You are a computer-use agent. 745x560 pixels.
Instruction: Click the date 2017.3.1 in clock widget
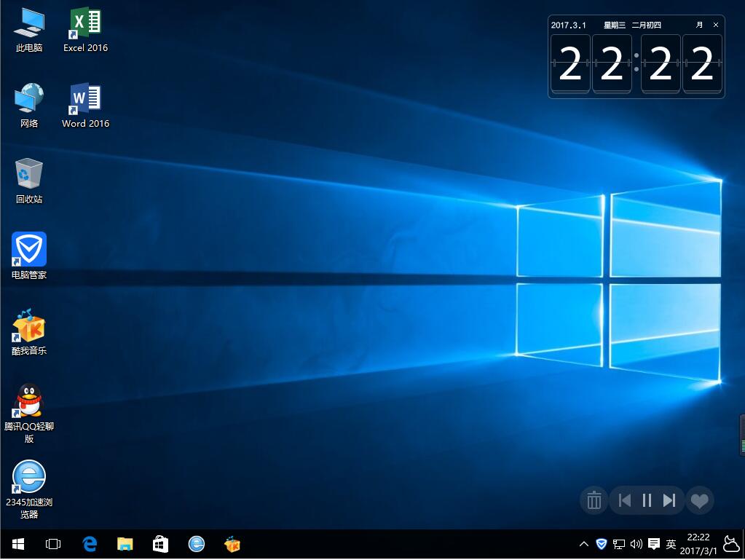coord(568,25)
